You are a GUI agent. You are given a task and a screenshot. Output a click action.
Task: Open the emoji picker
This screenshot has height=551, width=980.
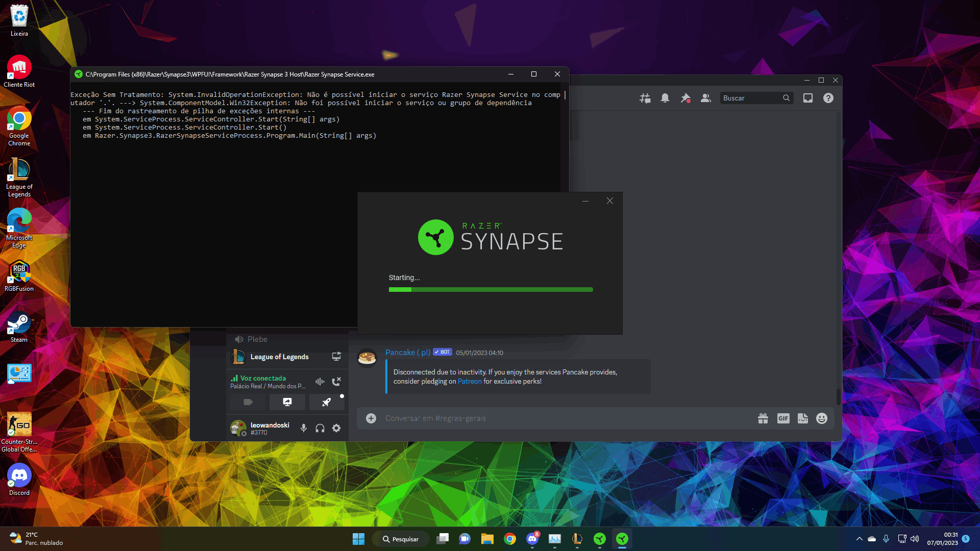pos(822,418)
